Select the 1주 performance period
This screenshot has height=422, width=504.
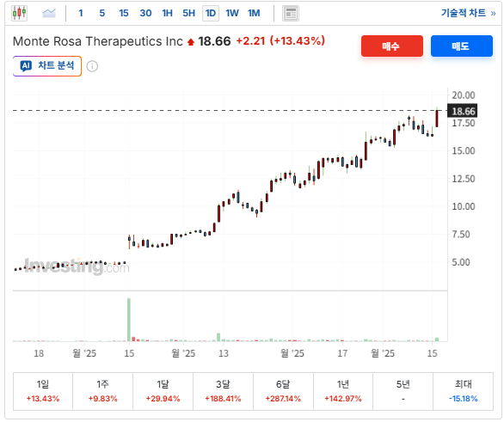point(103,391)
